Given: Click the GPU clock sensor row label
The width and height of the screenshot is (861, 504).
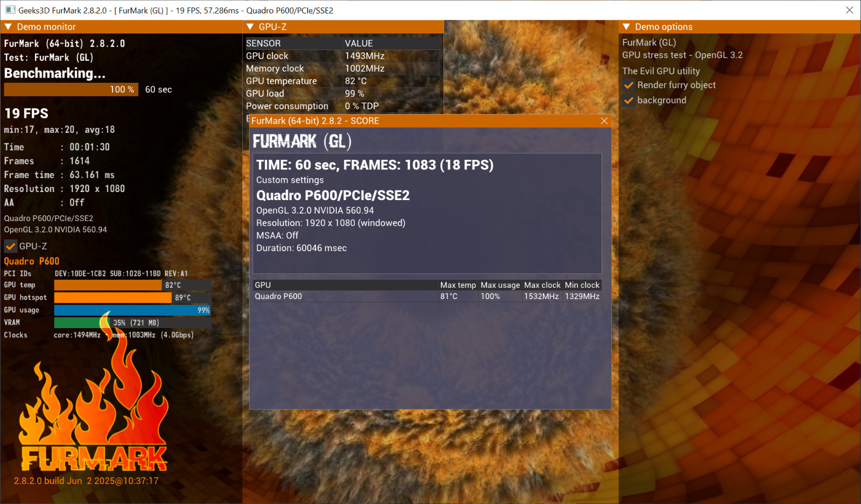Looking at the screenshot, I should tap(267, 56).
